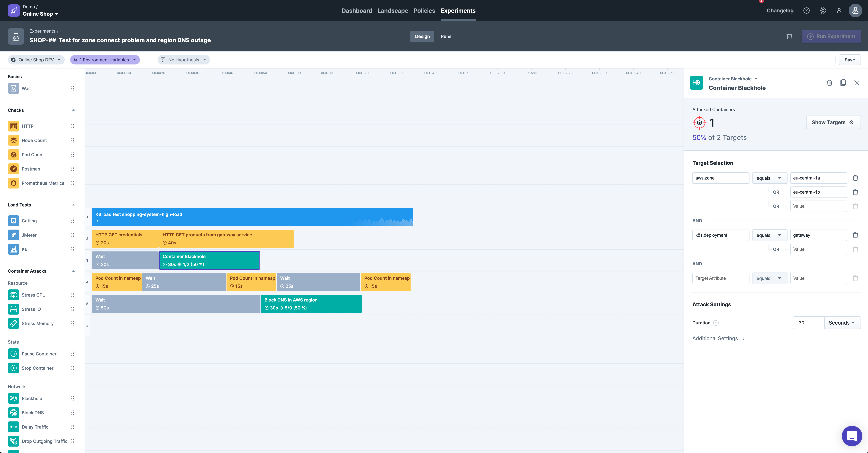Select the Block DNS attack icon
The width and height of the screenshot is (868, 453).
point(13,413)
